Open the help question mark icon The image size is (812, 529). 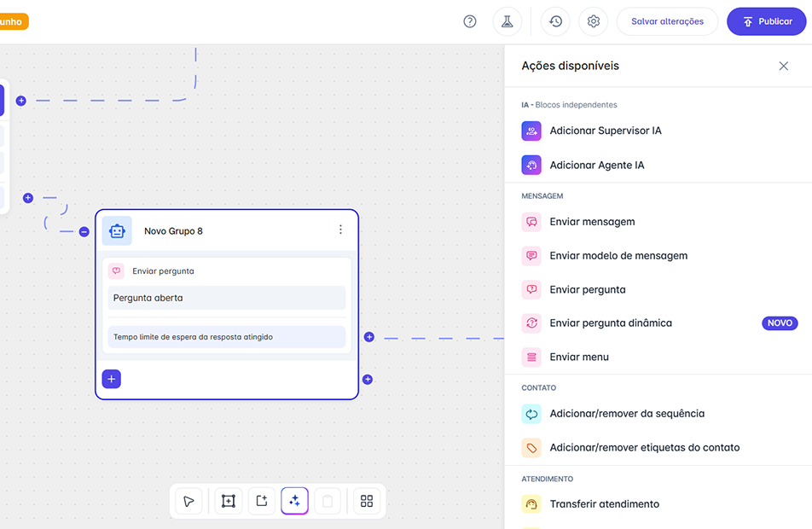coord(470,21)
